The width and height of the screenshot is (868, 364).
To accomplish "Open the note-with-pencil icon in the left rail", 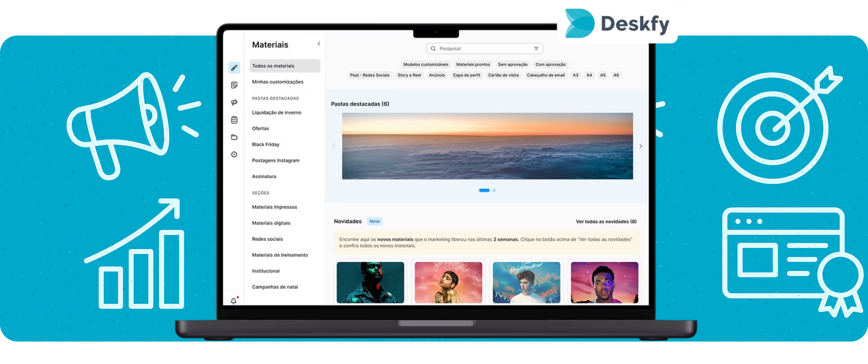I will click(x=234, y=85).
